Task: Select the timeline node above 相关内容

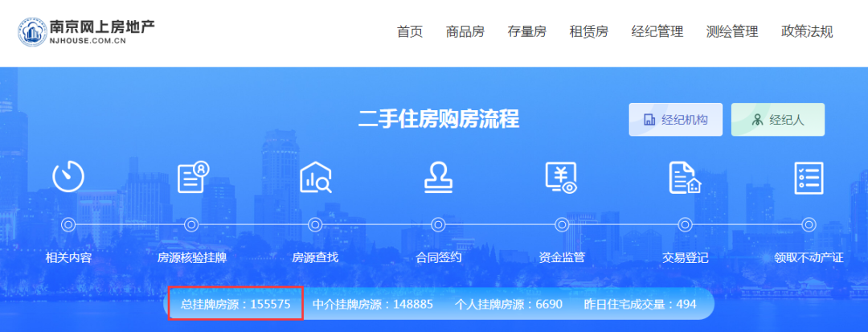Action: 68,224
